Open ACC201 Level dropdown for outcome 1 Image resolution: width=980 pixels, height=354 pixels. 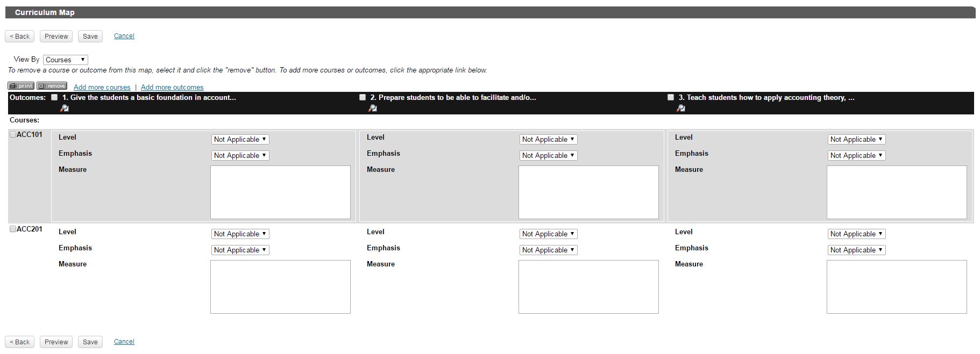(240, 234)
